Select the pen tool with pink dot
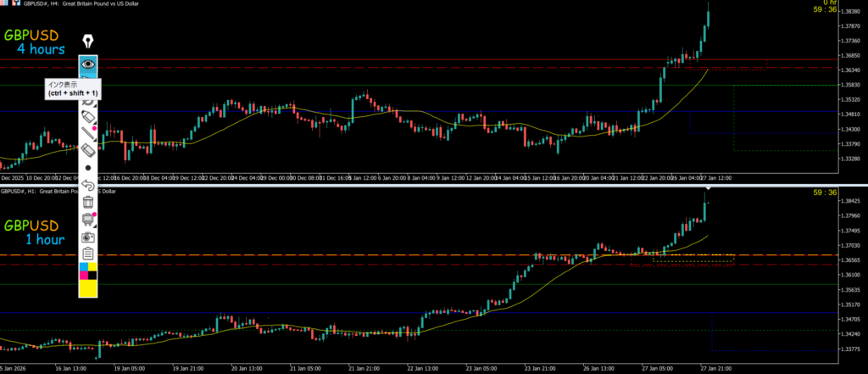This screenshot has height=374, width=868. (88, 131)
